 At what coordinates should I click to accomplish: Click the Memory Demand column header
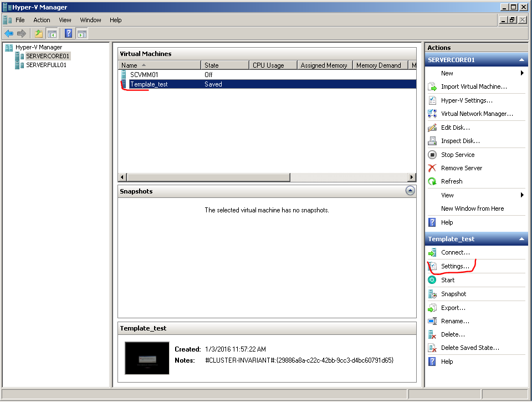click(380, 65)
